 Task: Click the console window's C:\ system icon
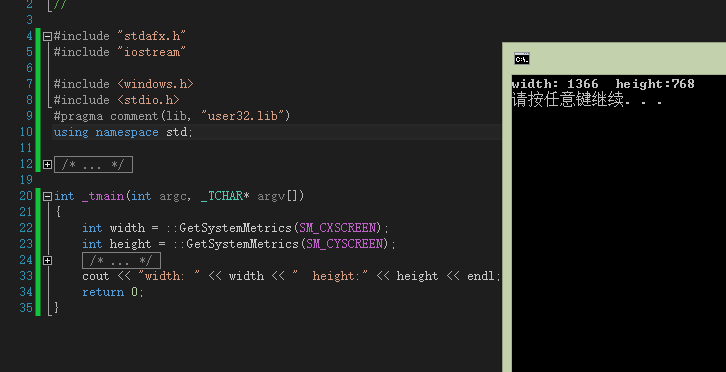522,59
